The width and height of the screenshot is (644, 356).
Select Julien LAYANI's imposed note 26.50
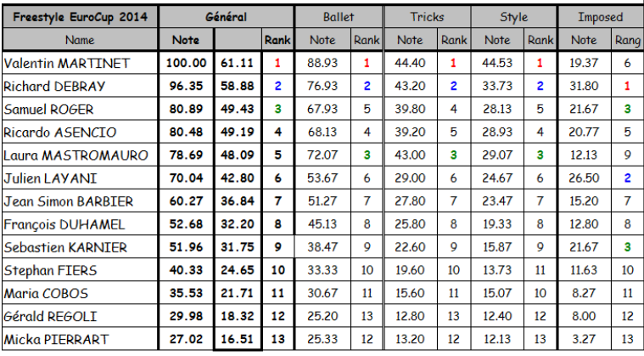[584, 178]
